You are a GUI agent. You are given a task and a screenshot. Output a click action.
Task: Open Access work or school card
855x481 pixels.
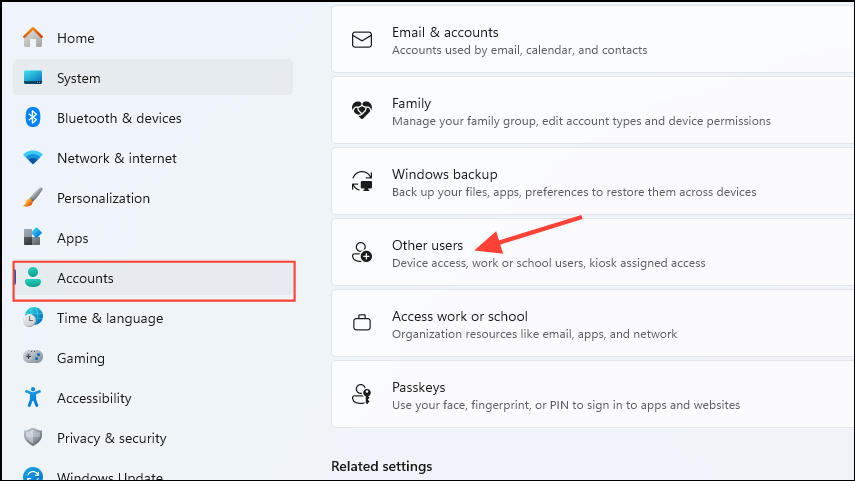click(593, 323)
